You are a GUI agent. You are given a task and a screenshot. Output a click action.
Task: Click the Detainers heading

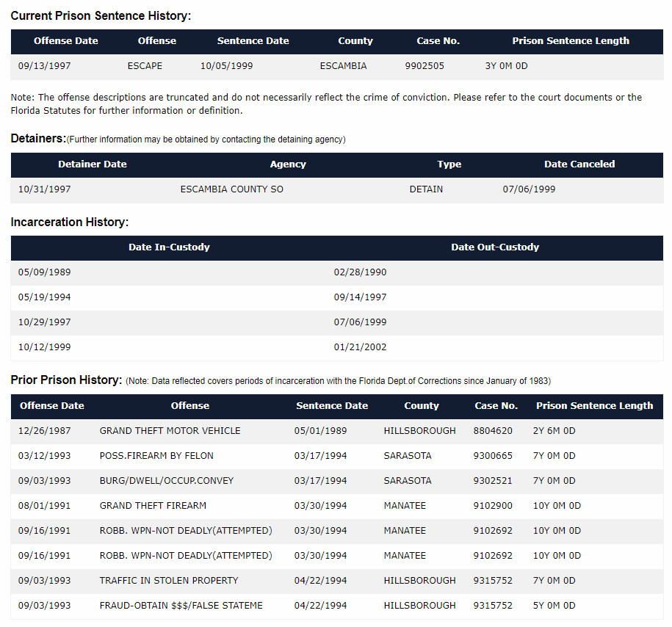pos(38,139)
